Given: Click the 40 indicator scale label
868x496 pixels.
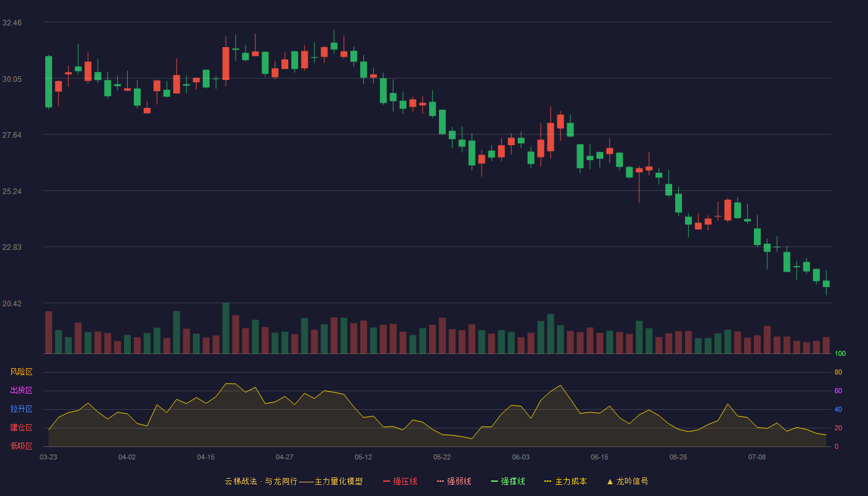Looking at the screenshot, I should [x=838, y=410].
